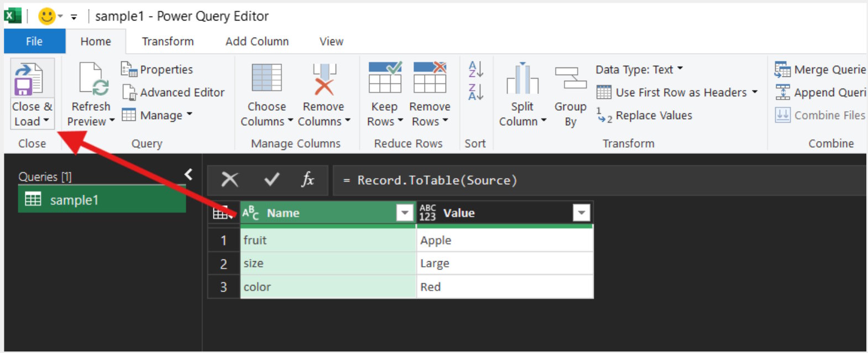Sort ascending with the A-Z icon

point(475,69)
